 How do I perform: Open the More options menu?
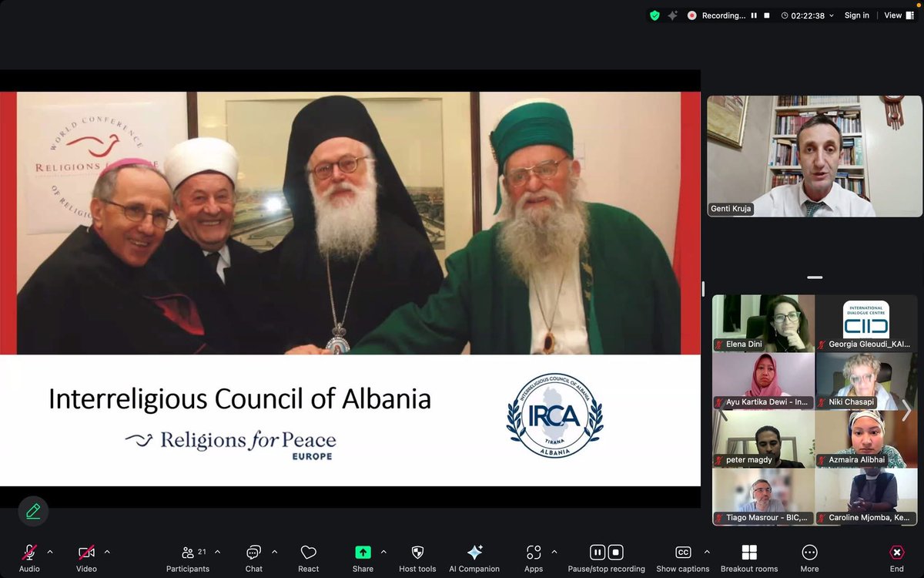click(809, 558)
